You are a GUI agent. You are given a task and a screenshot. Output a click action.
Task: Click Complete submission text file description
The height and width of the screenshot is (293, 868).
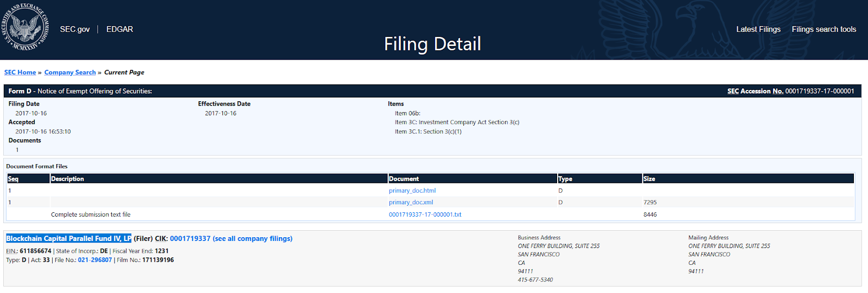pyautogui.click(x=91, y=214)
